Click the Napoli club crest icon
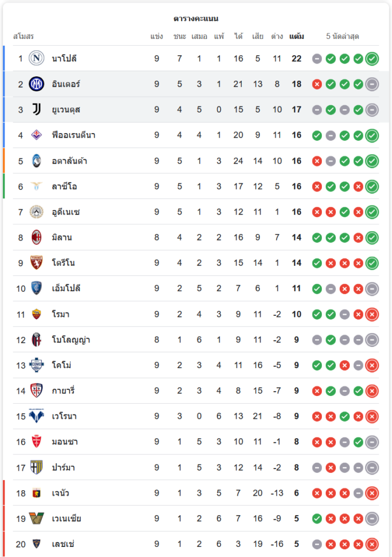 point(37,58)
